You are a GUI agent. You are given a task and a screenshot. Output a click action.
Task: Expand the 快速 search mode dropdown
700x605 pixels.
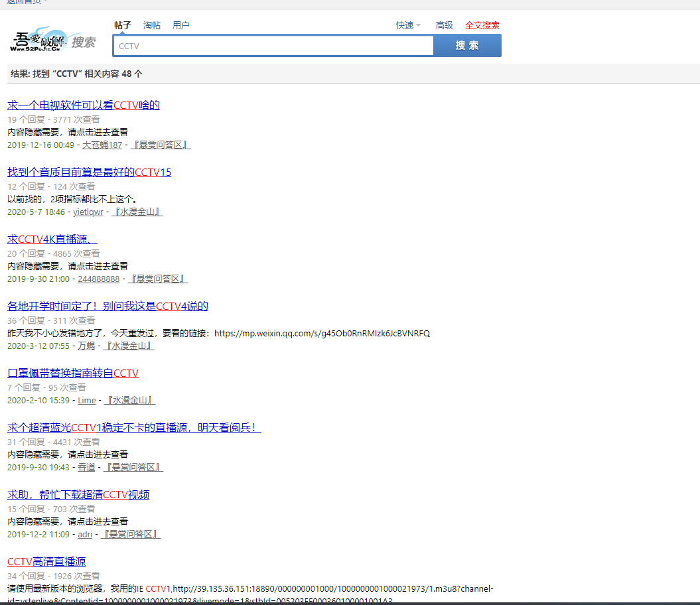tap(408, 25)
